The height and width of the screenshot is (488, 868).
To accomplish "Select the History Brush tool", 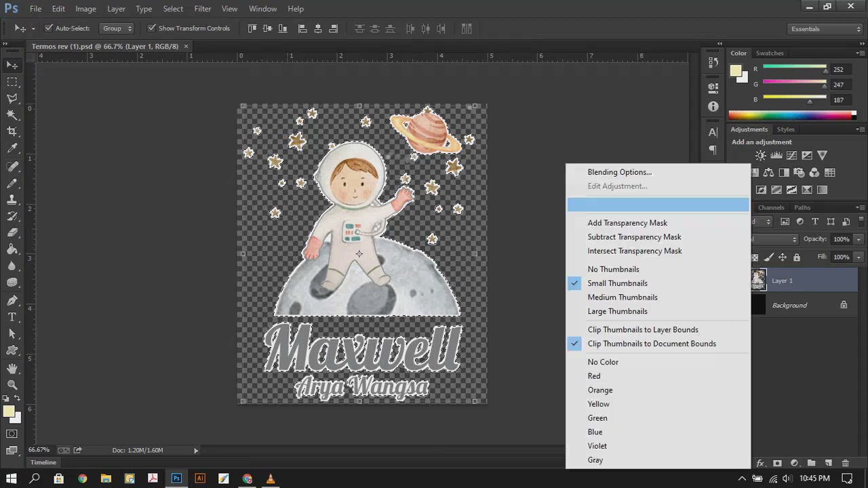I will [12, 216].
